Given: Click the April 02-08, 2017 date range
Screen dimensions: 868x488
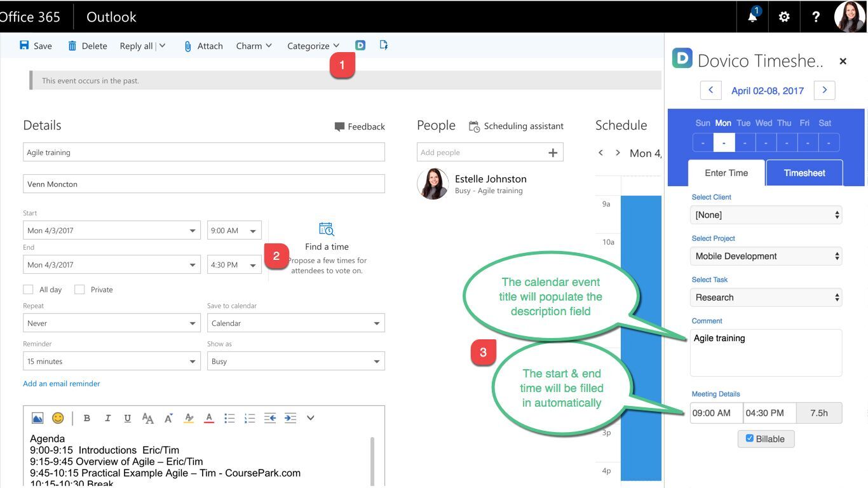Looking at the screenshot, I should pos(768,91).
